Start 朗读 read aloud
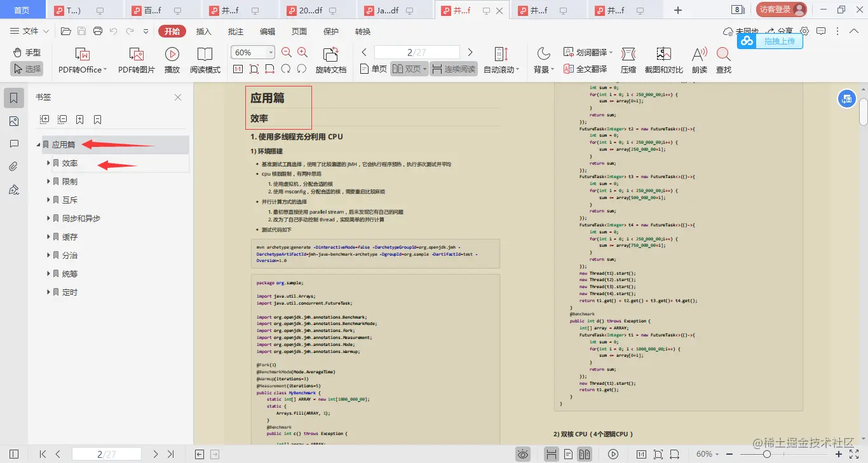Screen dimensions: 868x463 click(x=700, y=61)
